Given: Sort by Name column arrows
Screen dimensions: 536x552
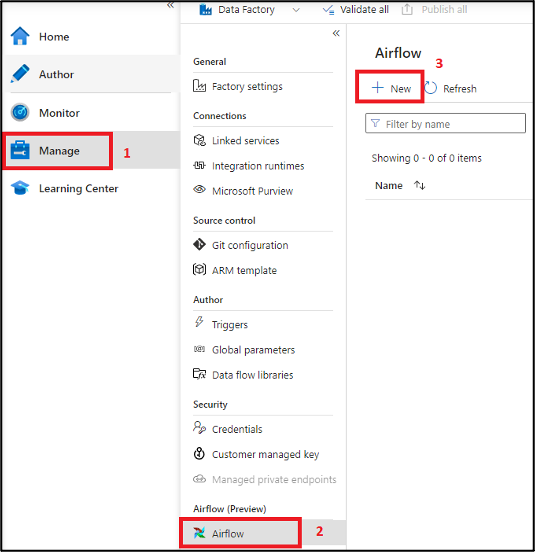Looking at the screenshot, I should 420,185.
